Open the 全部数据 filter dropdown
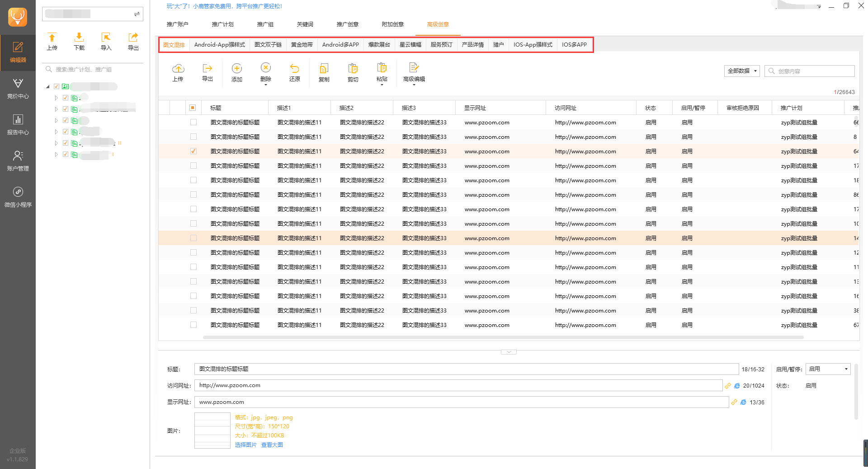This screenshot has height=469, width=868. pyautogui.click(x=742, y=71)
